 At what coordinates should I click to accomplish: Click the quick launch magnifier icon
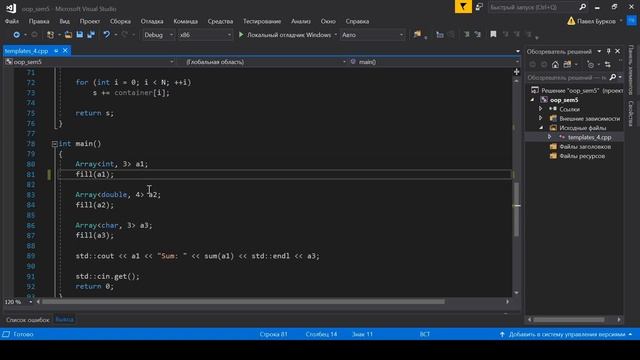tap(582, 7)
